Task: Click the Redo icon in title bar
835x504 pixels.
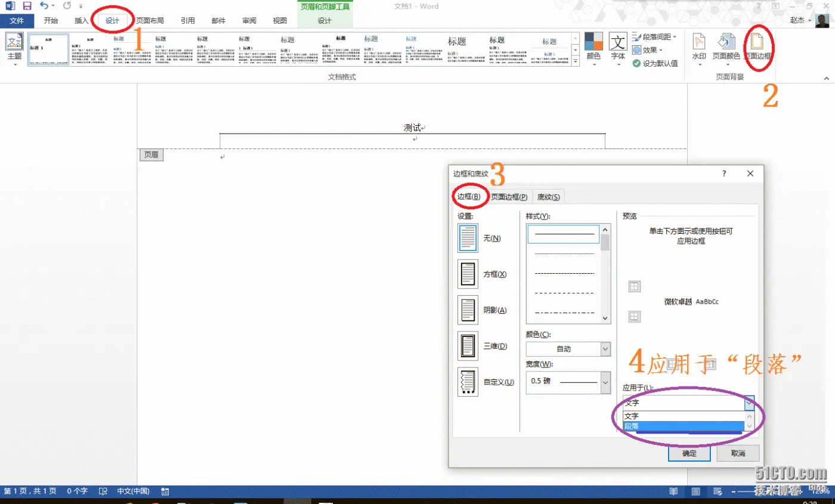Action: [x=67, y=6]
